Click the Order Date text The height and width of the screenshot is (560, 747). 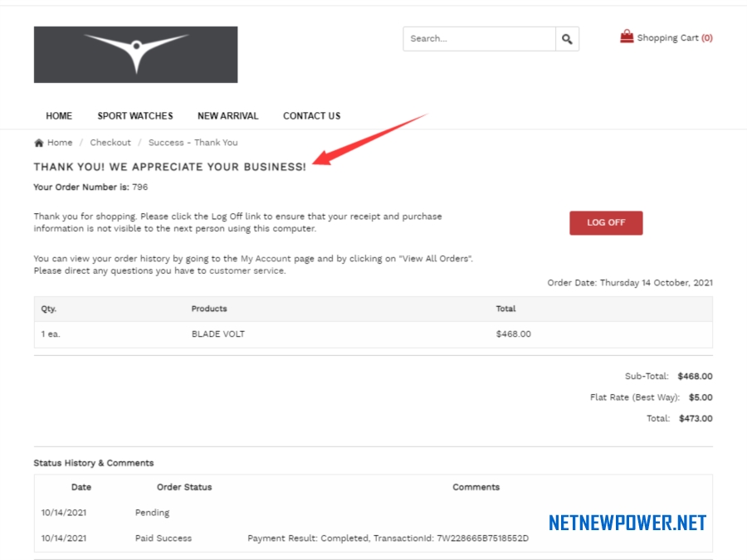[x=630, y=283]
